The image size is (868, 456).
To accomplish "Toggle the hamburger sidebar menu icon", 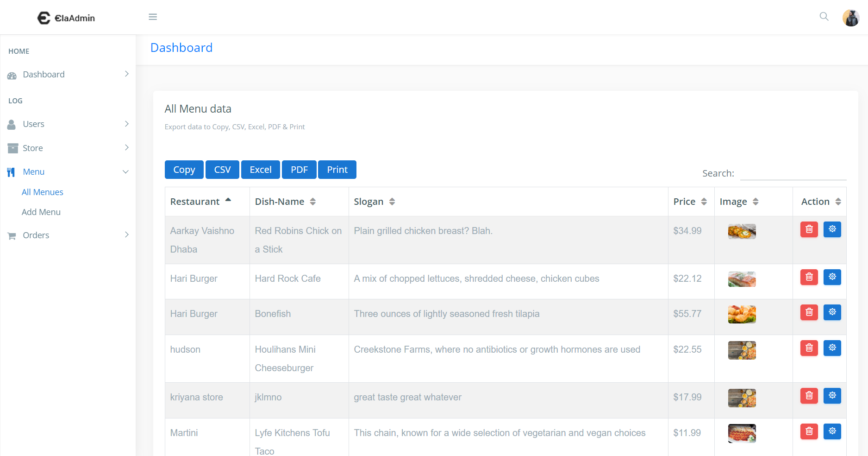I will pyautogui.click(x=153, y=17).
